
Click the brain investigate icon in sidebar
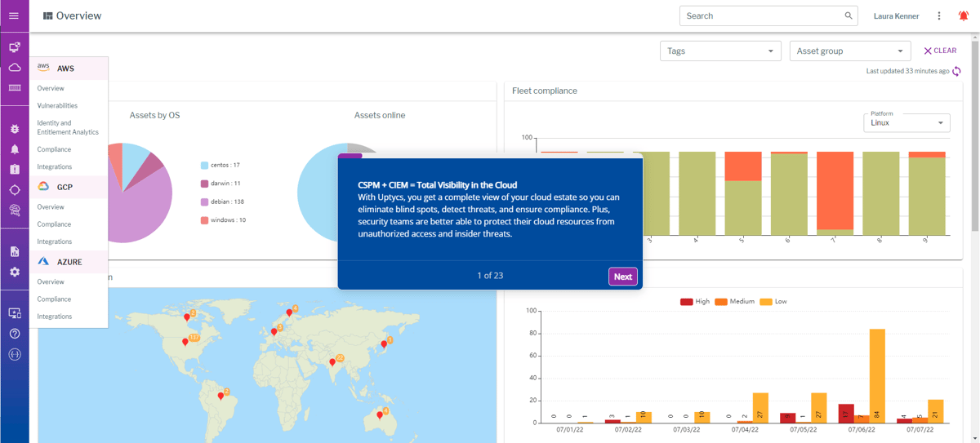(x=15, y=210)
